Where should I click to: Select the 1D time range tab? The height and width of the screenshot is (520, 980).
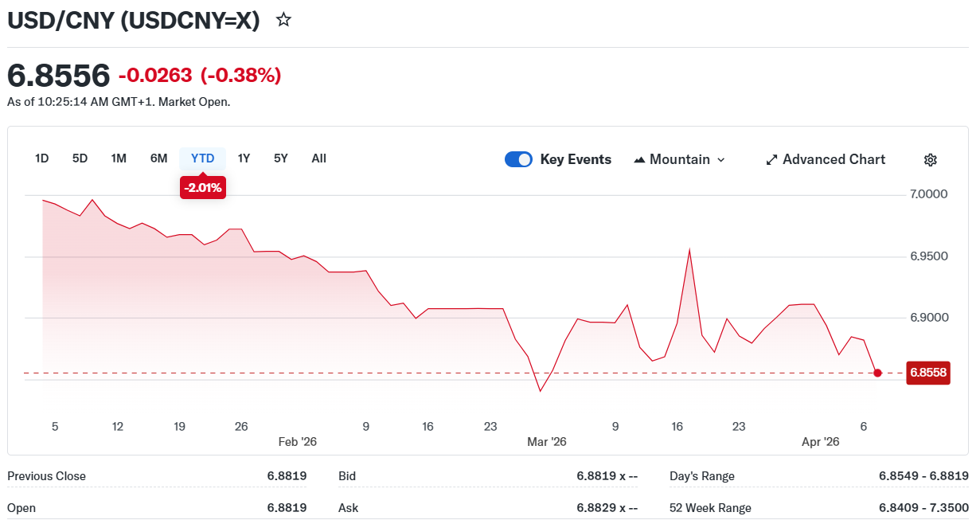[x=42, y=158]
